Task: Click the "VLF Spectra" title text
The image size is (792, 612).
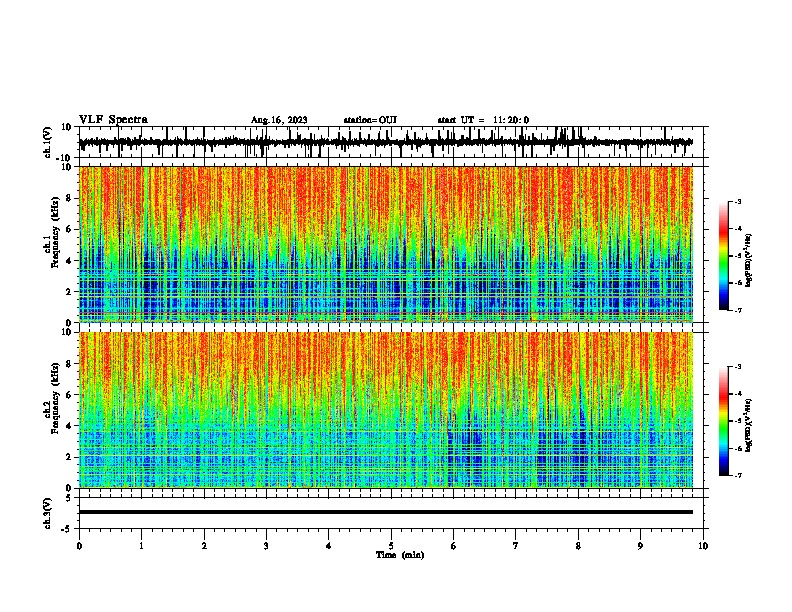Action: pos(113,119)
